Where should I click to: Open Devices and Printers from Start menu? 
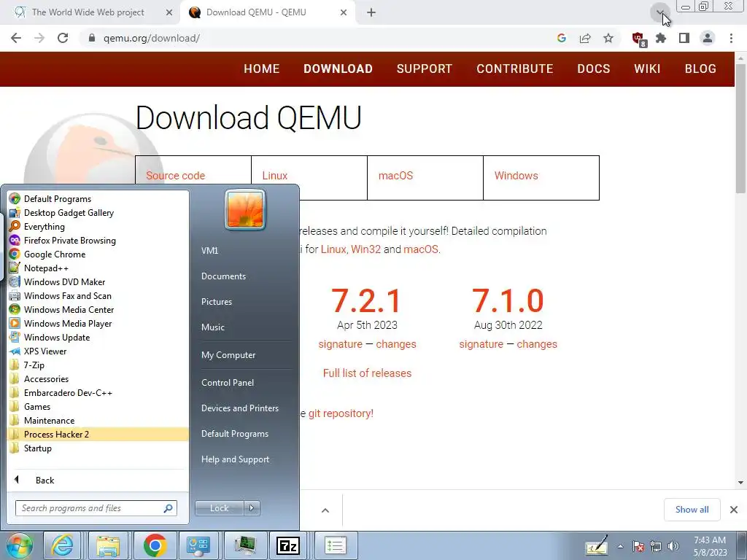(x=239, y=408)
